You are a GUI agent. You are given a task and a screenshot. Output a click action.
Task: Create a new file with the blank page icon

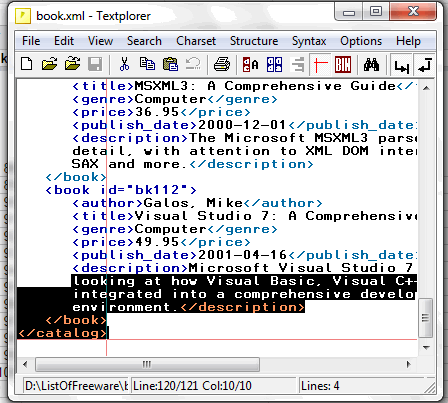tap(26, 64)
